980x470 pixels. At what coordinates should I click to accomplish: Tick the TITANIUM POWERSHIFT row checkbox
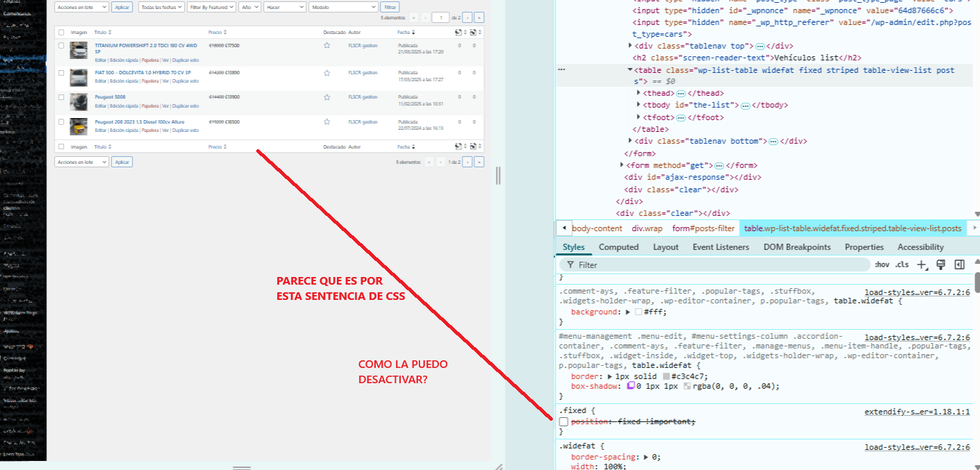(x=61, y=45)
